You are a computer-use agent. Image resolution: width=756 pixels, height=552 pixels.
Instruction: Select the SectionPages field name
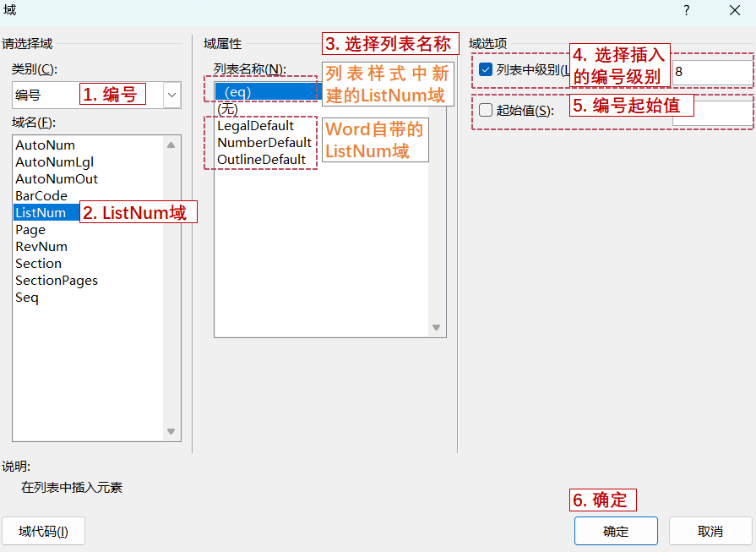tap(57, 280)
